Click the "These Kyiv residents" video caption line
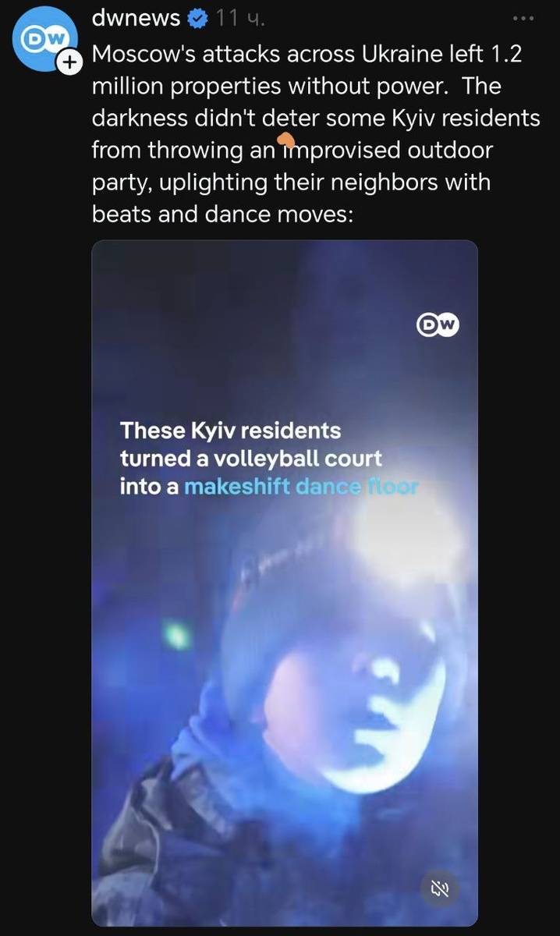Screen dimensions: 560x936 pos(231,430)
